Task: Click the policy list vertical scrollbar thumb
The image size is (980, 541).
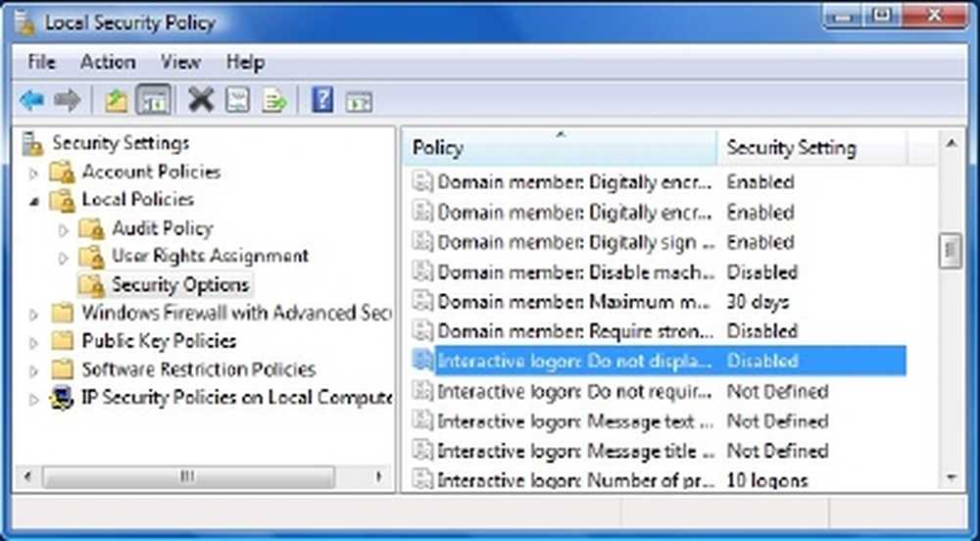Action: (x=951, y=251)
